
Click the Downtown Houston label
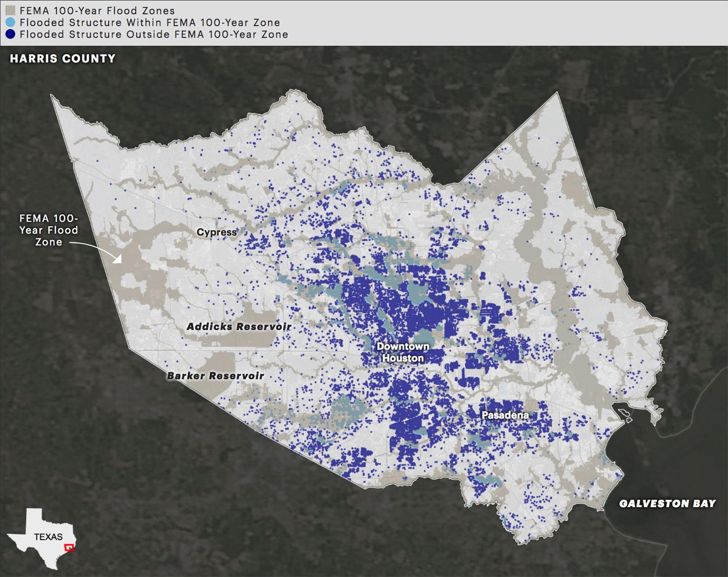403,352
